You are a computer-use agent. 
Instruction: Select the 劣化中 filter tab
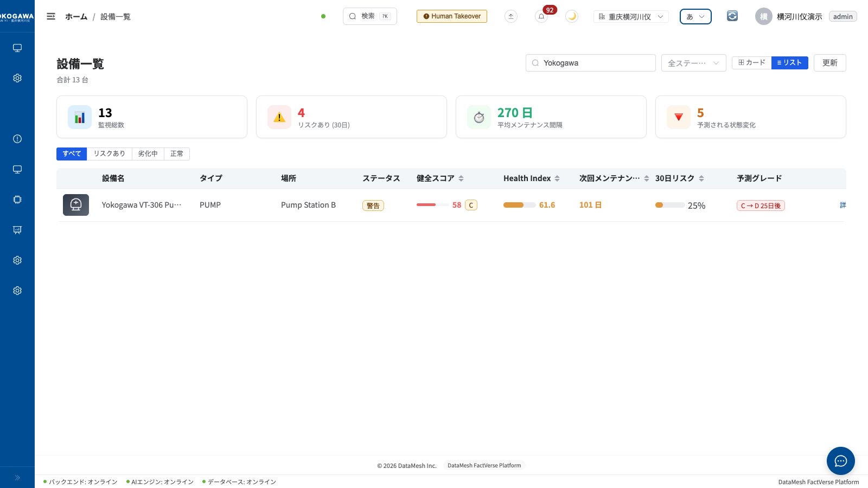pyautogui.click(x=148, y=154)
